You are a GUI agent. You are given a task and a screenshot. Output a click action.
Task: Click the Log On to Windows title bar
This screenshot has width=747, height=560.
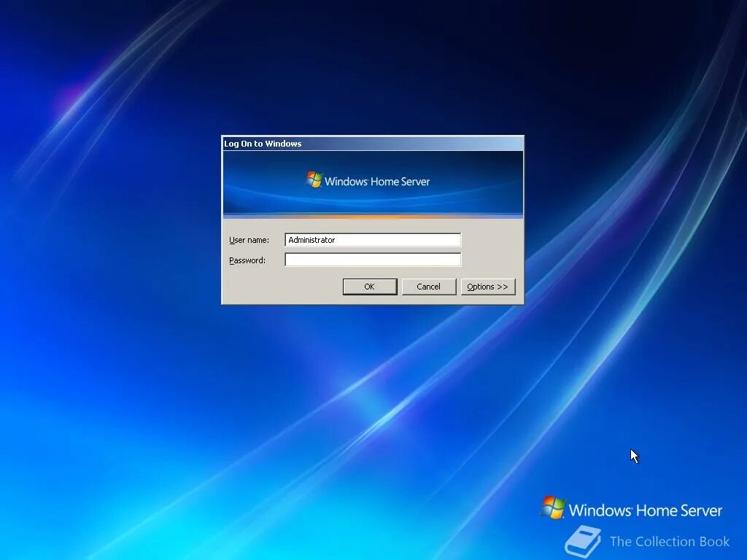[x=373, y=144]
